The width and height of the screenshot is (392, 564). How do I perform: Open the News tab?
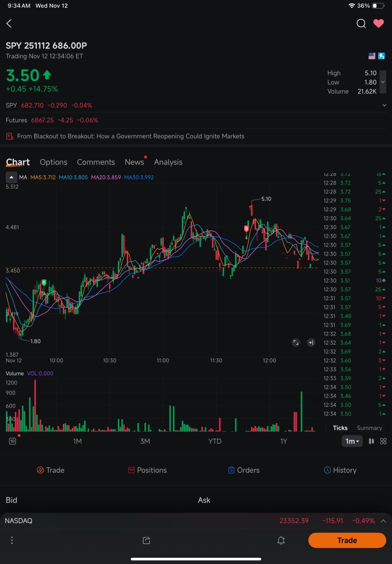(x=134, y=162)
